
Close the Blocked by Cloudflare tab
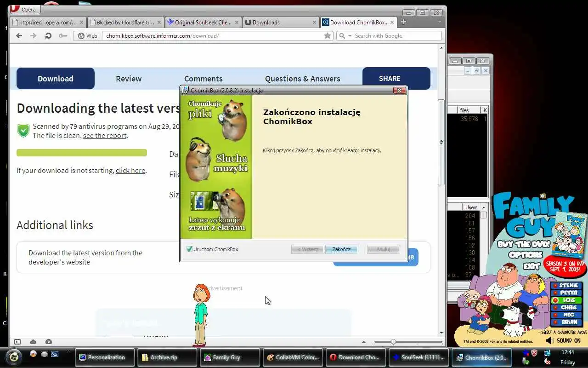click(159, 22)
